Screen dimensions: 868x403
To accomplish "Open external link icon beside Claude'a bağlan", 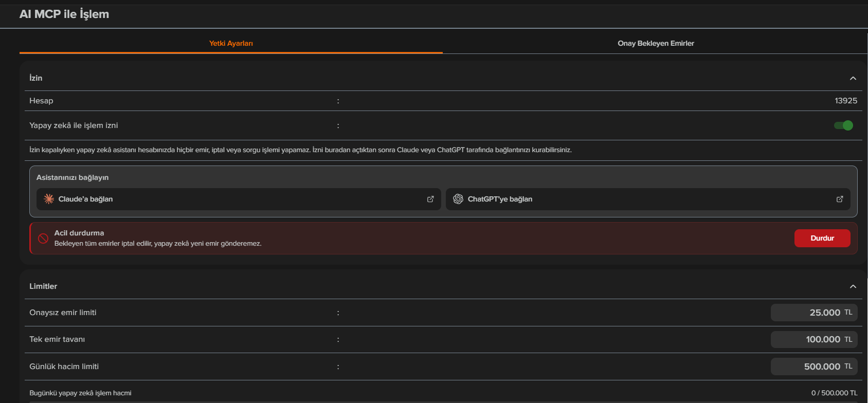I will [x=430, y=199].
